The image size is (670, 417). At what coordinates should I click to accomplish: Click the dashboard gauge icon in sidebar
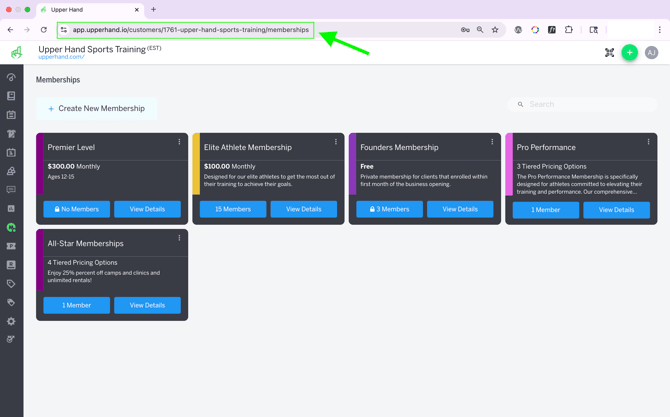(x=11, y=77)
